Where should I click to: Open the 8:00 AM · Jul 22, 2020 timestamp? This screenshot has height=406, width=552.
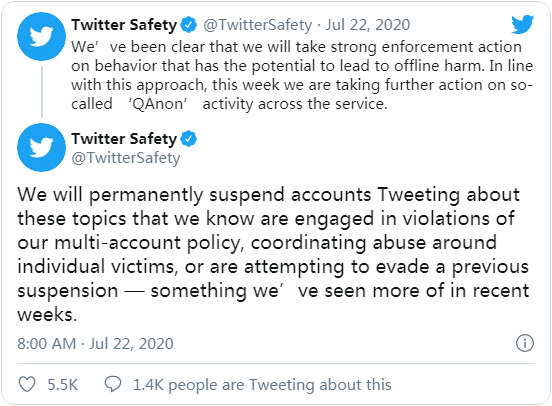[x=95, y=343]
